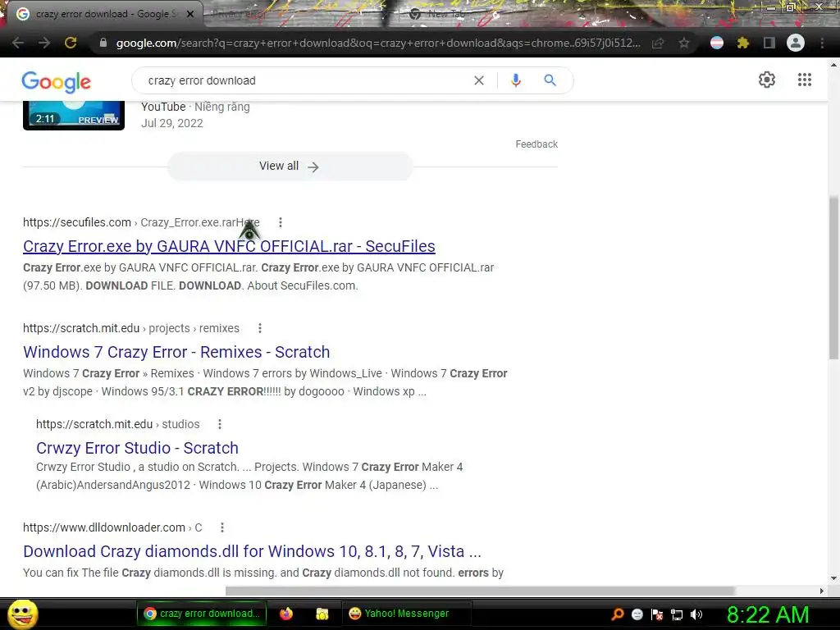The image size is (840, 630).
Task: Open the flag with red X tray icon
Action: (657, 614)
